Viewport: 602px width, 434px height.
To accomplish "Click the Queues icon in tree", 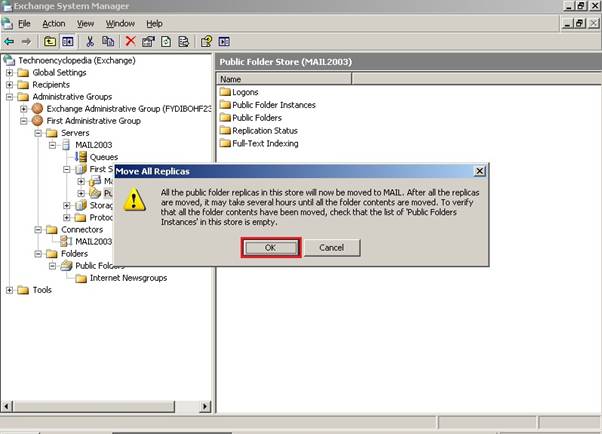I will [x=81, y=157].
